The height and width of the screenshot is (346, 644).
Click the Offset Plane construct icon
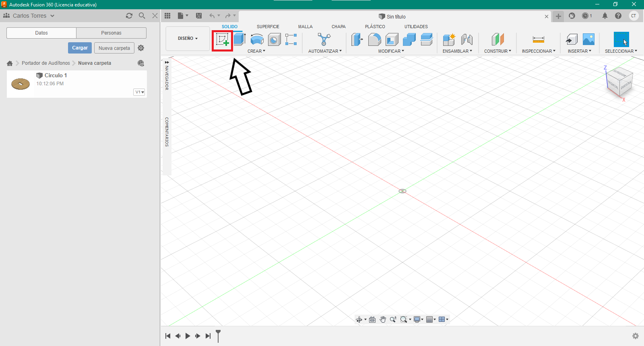498,39
